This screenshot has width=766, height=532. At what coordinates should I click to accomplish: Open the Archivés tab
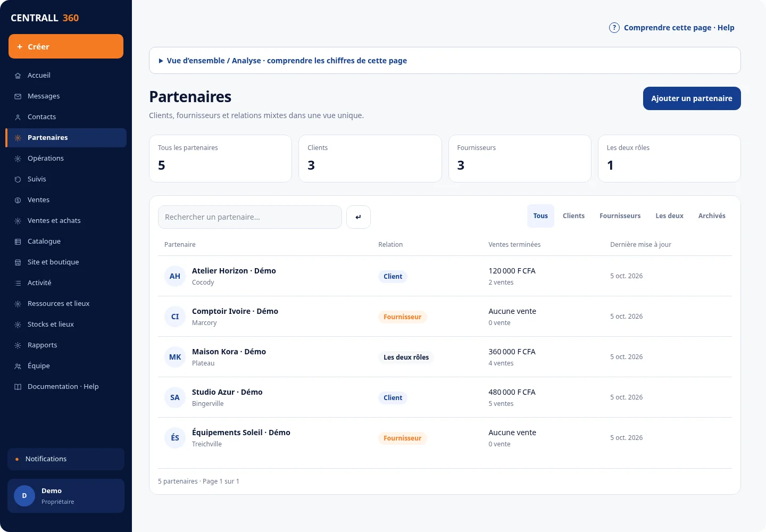[712, 216]
